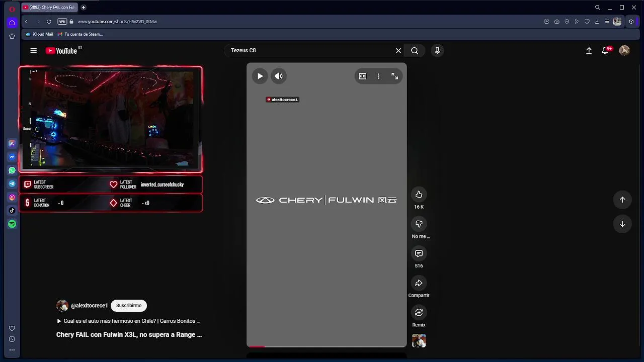View site security lock info
The height and width of the screenshot is (362, 644).
click(71, 22)
